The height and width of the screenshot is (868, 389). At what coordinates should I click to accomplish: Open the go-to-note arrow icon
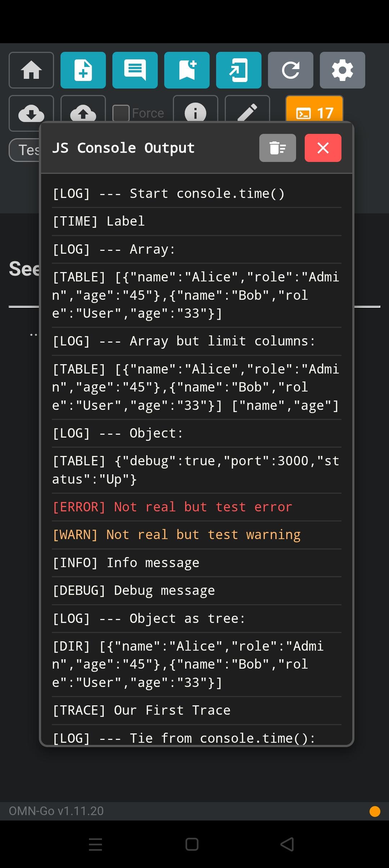click(x=239, y=70)
